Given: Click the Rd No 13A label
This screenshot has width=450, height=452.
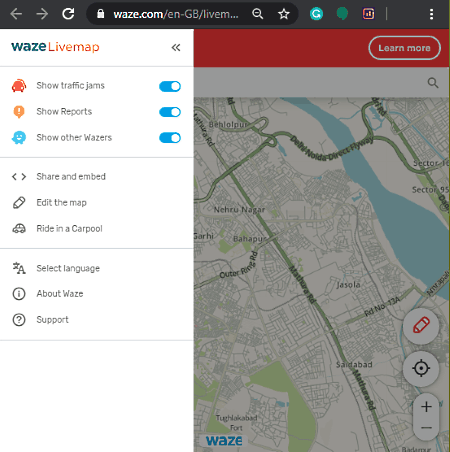Looking at the screenshot, I should click(x=382, y=307).
